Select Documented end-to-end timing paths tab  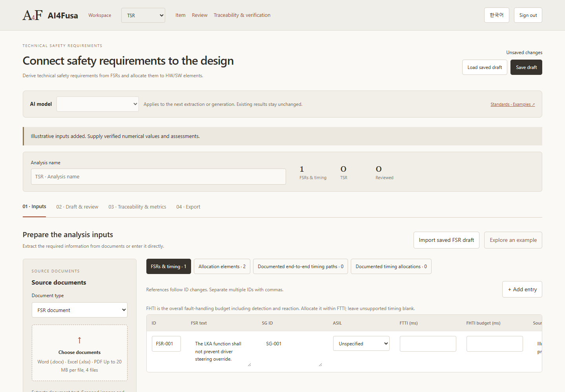click(x=301, y=267)
